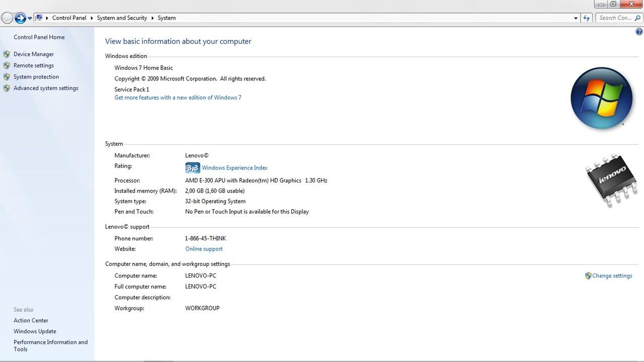Image resolution: width=644 pixels, height=362 pixels.
Task: Click Change settings link
Action: point(612,276)
